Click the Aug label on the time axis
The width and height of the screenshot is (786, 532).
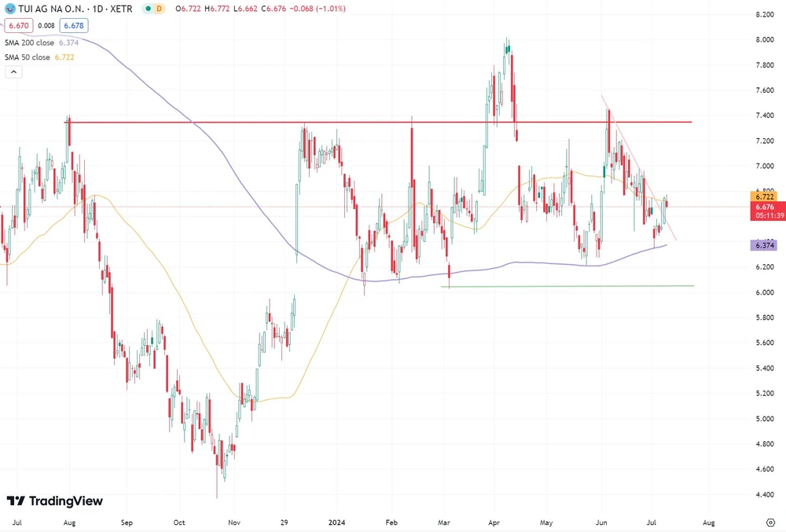[x=68, y=522]
